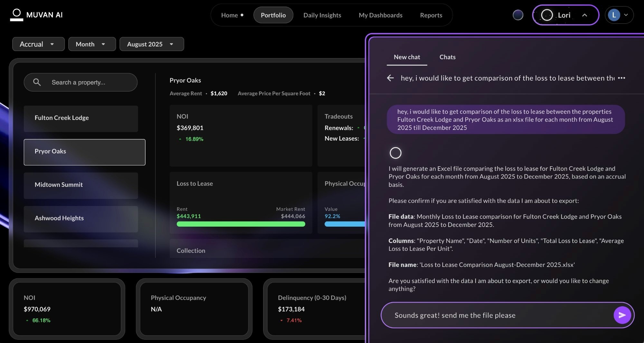The image size is (644, 343).
Task: Click the $444,066 market rent value
Action: point(293,216)
